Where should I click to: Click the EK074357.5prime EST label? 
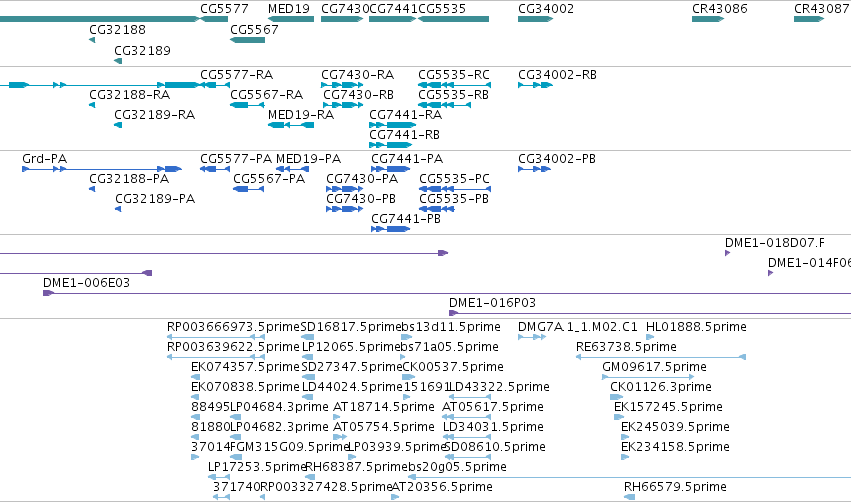(x=245, y=367)
